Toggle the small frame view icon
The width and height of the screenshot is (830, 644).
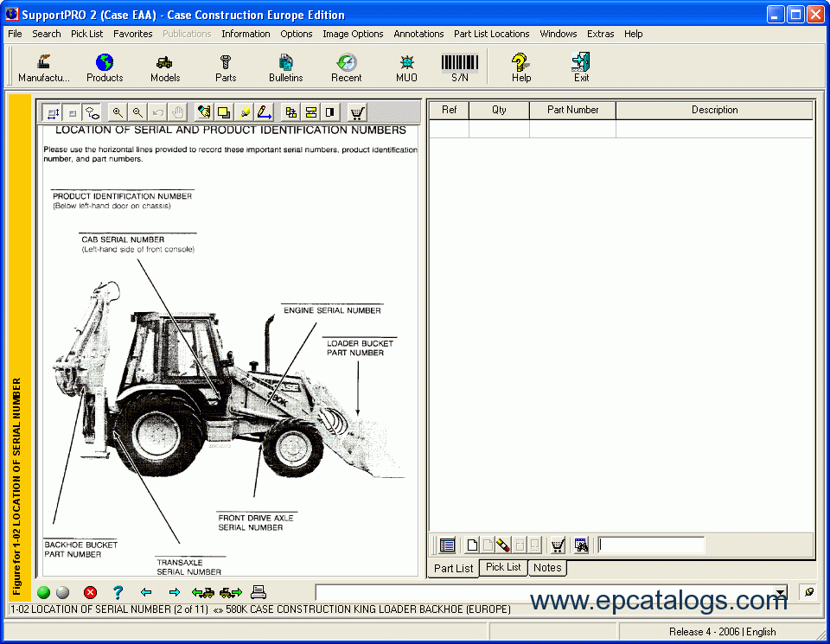pos(73,112)
